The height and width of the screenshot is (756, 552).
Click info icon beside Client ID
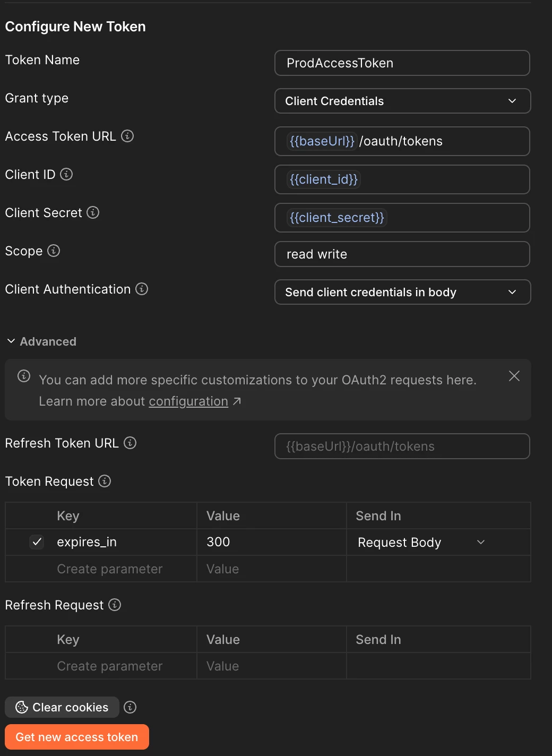66,174
